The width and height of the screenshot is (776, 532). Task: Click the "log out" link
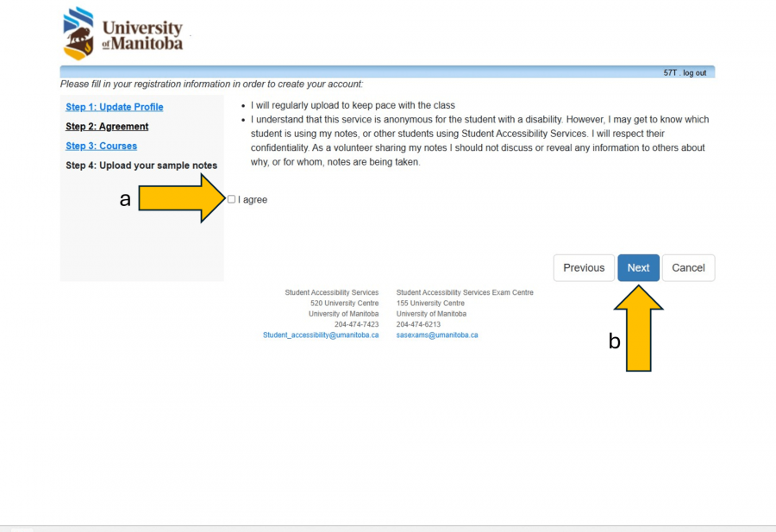[x=695, y=72]
